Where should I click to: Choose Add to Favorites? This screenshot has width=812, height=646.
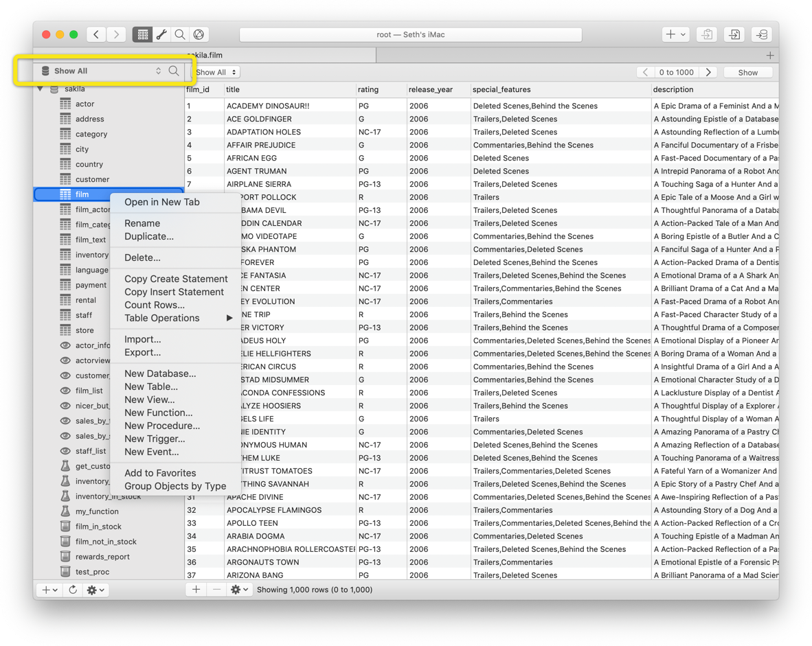pyautogui.click(x=176, y=473)
